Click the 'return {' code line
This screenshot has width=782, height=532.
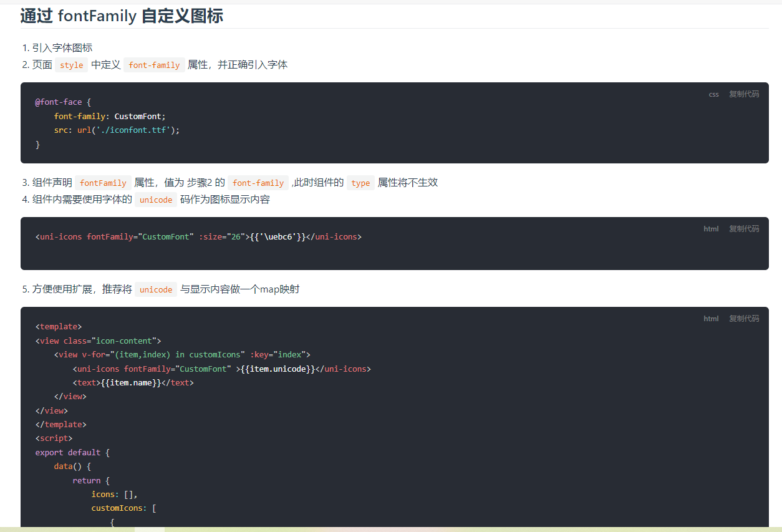click(x=91, y=481)
